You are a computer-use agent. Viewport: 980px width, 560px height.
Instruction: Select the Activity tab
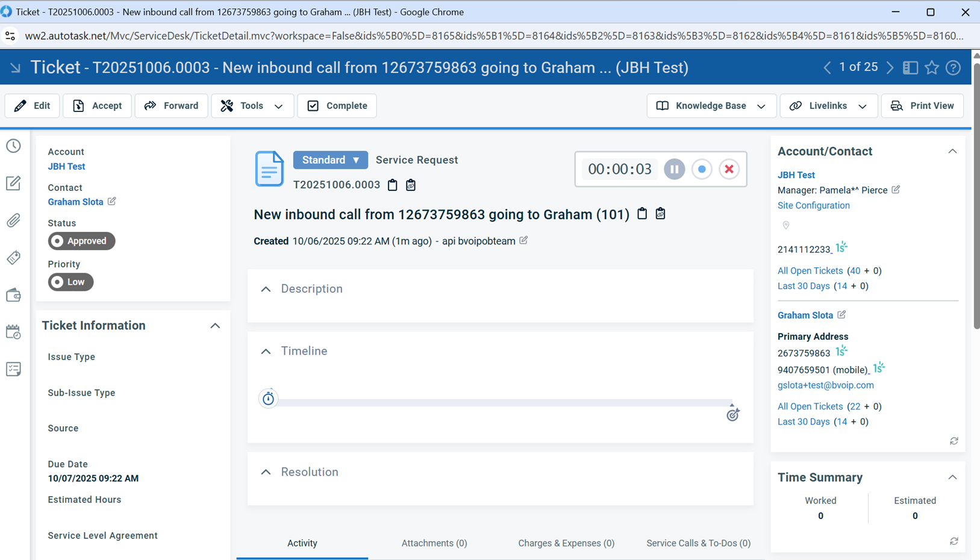(302, 543)
